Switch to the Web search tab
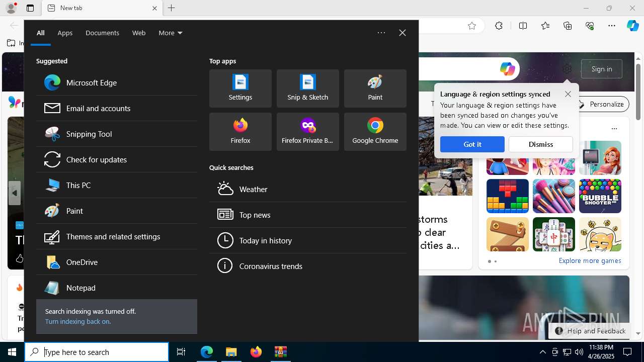The image size is (644, 362). click(139, 33)
